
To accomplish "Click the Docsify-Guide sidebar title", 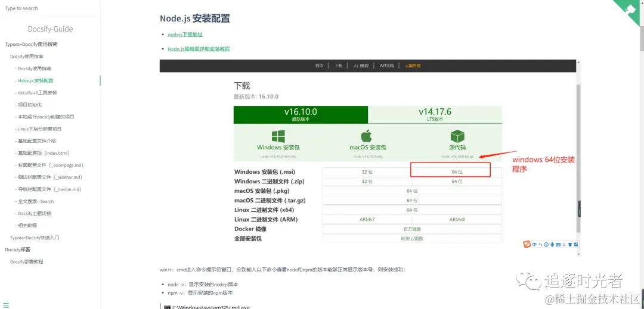I will click(50, 29).
